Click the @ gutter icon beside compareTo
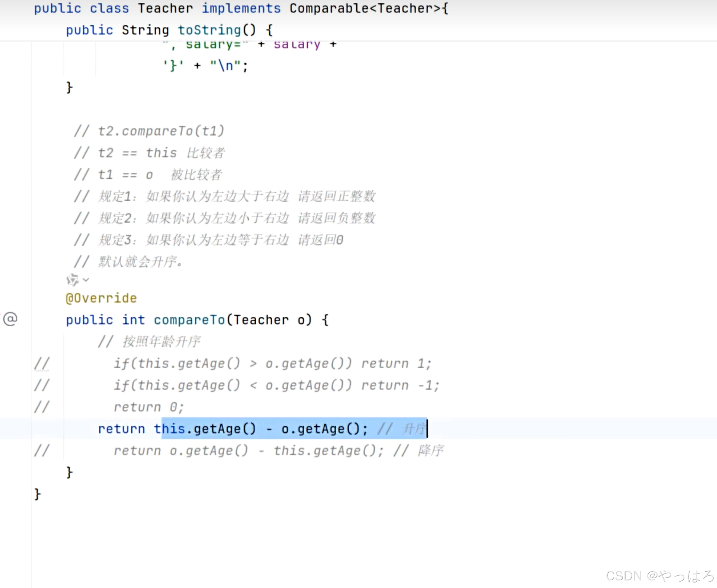 pyautogui.click(x=10, y=319)
